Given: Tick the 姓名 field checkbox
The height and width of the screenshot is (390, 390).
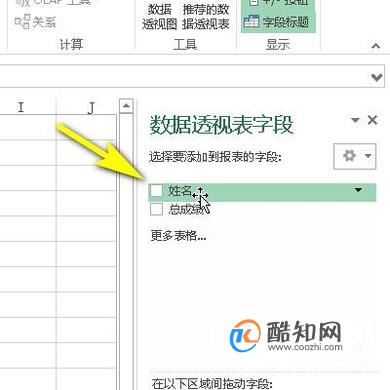Looking at the screenshot, I should (156, 191).
